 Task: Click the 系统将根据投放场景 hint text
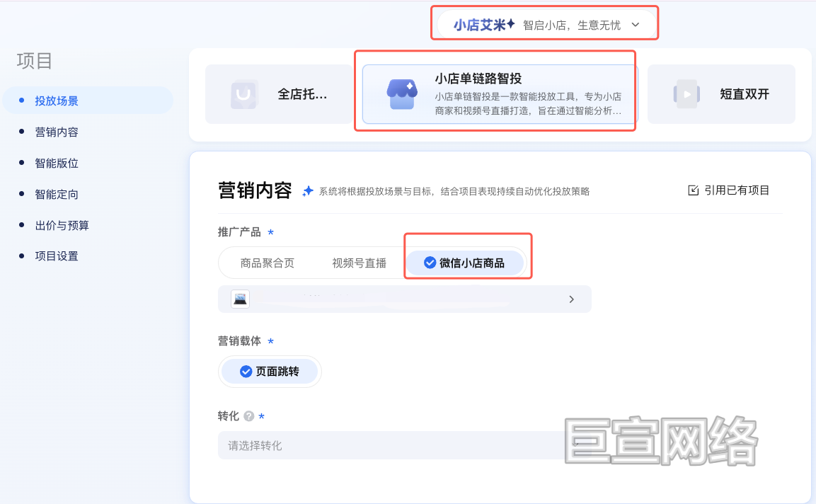tap(454, 192)
